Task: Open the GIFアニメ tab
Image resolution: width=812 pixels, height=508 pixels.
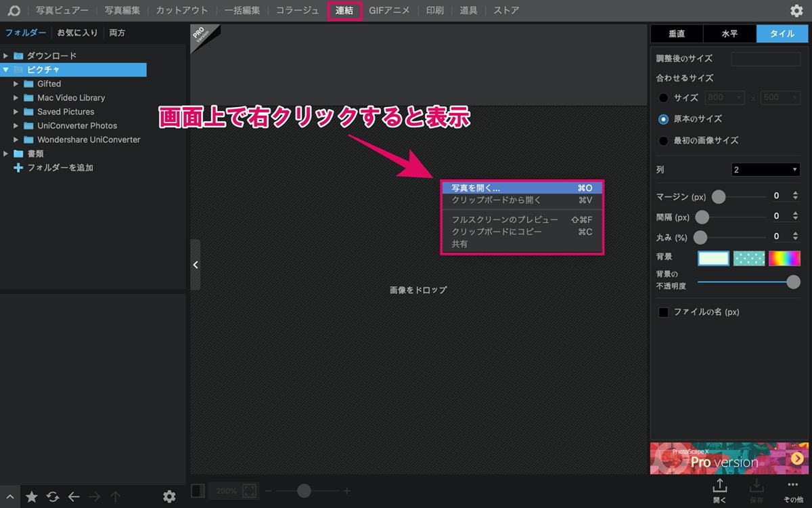Action: [389, 10]
